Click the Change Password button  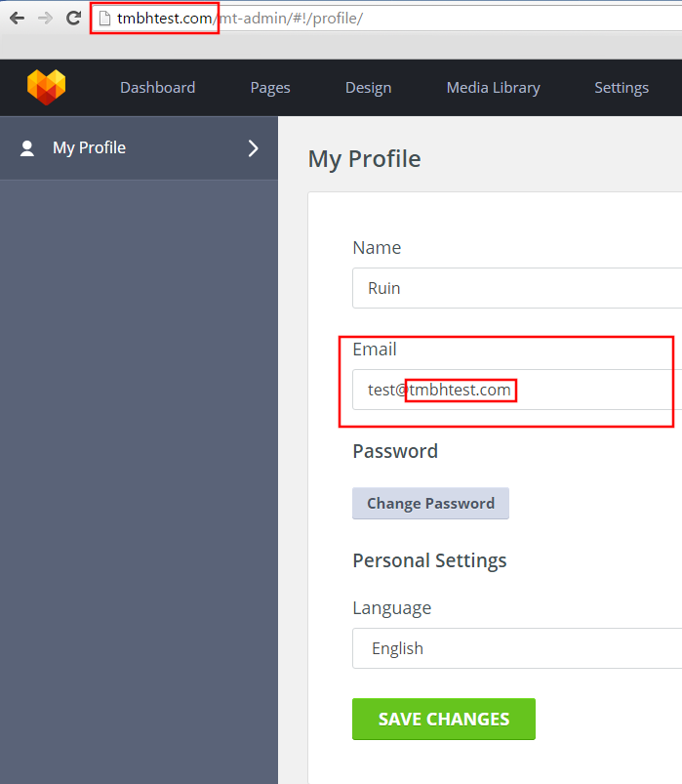430,504
